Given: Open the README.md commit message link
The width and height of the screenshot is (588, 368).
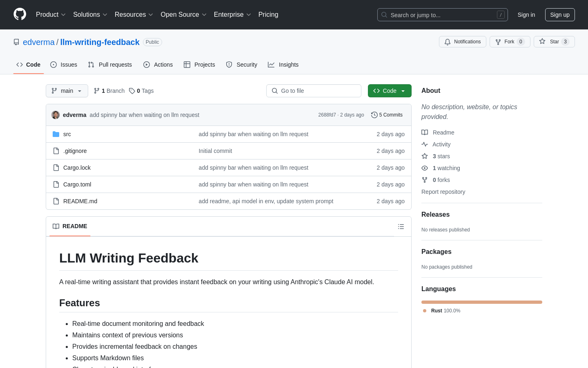Looking at the screenshot, I should [x=266, y=201].
